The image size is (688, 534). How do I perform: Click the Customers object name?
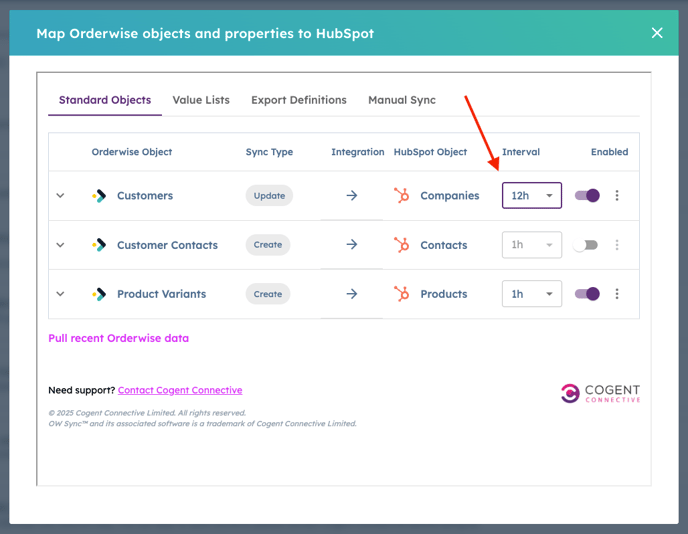[145, 196]
